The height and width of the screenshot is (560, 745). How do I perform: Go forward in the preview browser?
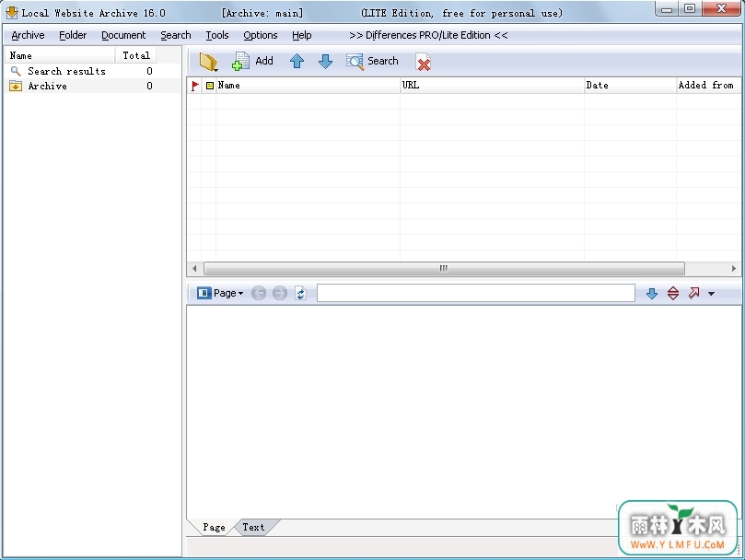pyautogui.click(x=280, y=293)
